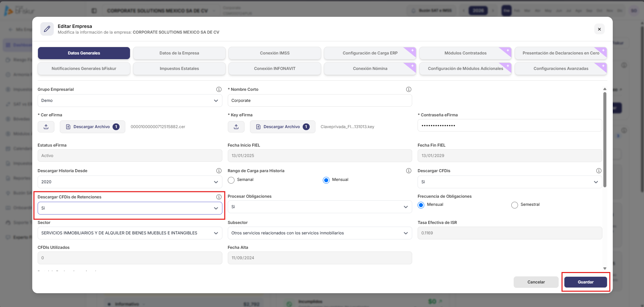Select Mensual for Rango de Carga
Viewport: 644px width, 307px height.
326,180
